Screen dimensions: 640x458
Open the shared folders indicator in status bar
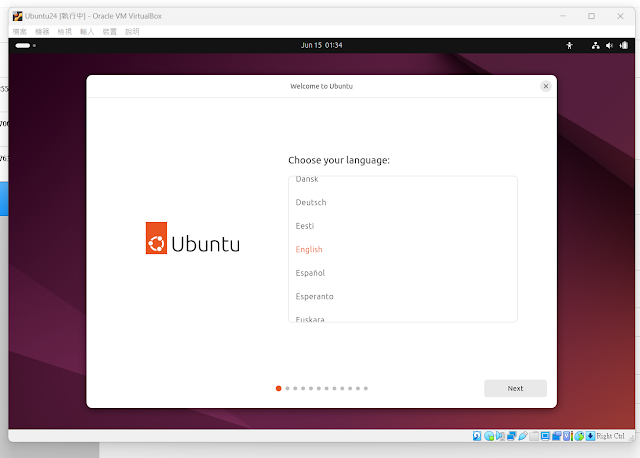tap(534, 436)
